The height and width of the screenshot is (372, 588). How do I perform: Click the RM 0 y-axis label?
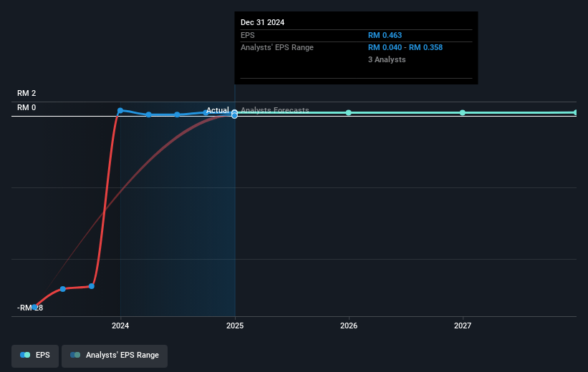[26, 108]
